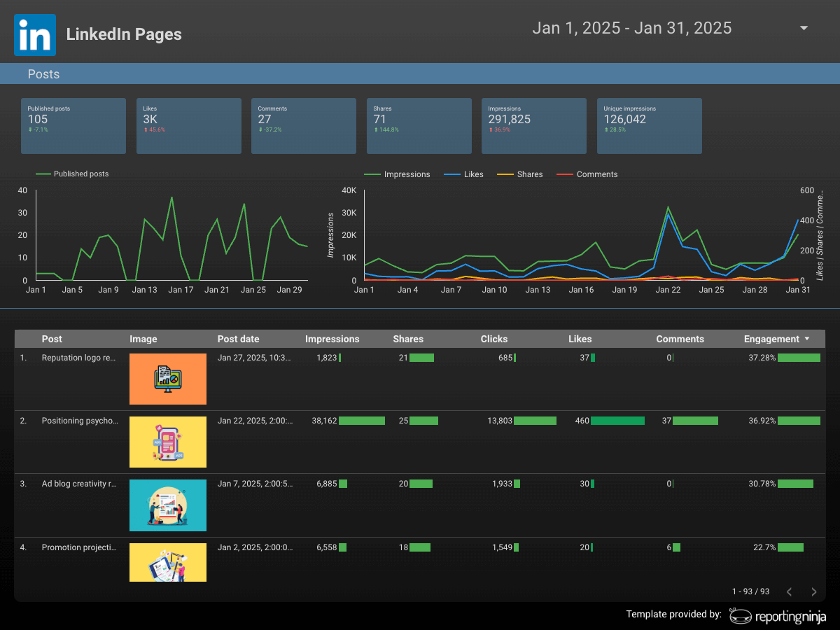840x630 pixels.
Task: Sort table by Likes column header
Action: (580, 339)
